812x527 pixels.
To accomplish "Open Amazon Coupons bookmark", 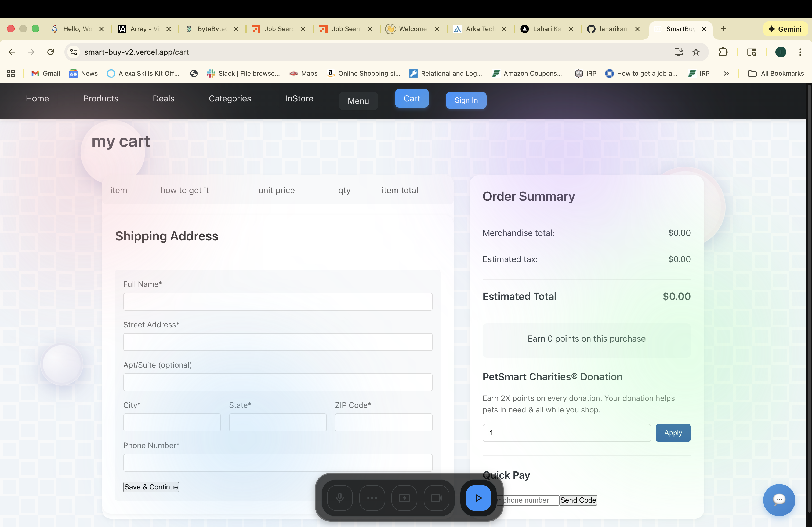I will (527, 73).
